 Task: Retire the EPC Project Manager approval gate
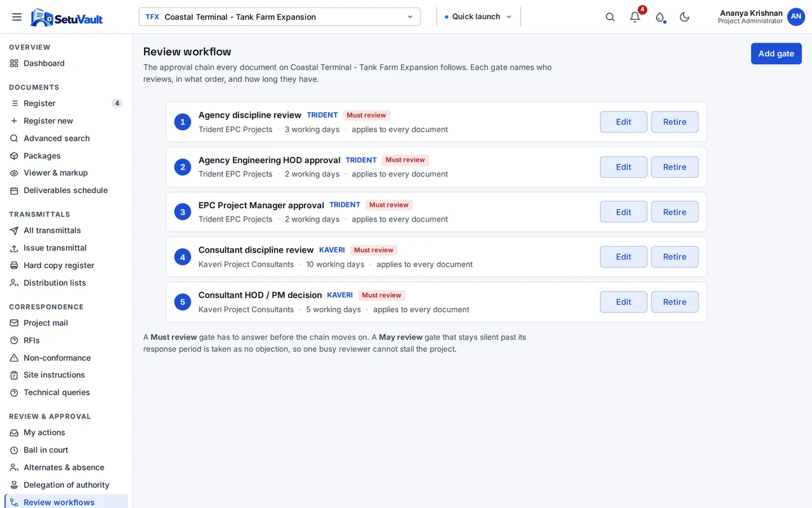675,212
